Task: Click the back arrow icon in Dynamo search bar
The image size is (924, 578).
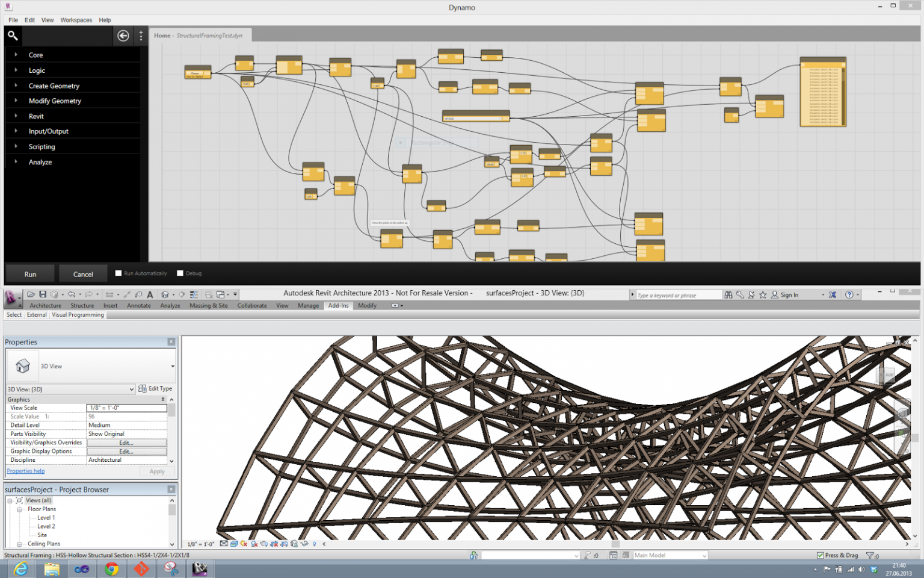Action: (123, 36)
